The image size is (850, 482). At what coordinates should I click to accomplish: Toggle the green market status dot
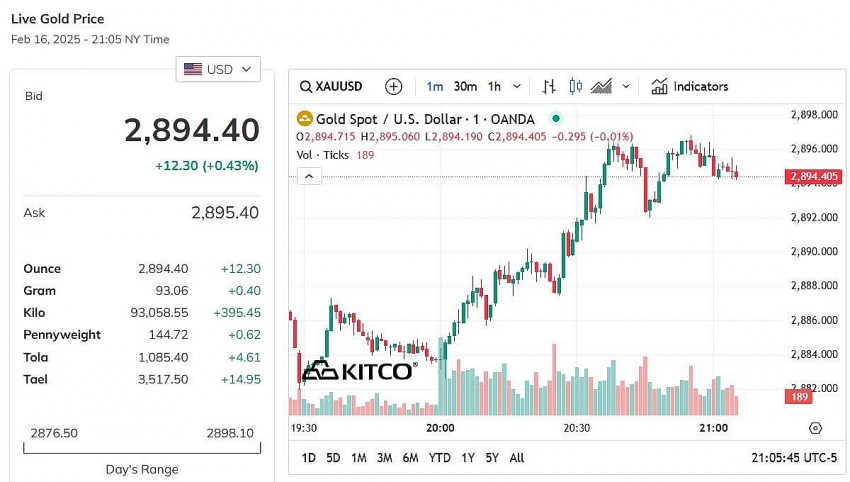coord(556,118)
